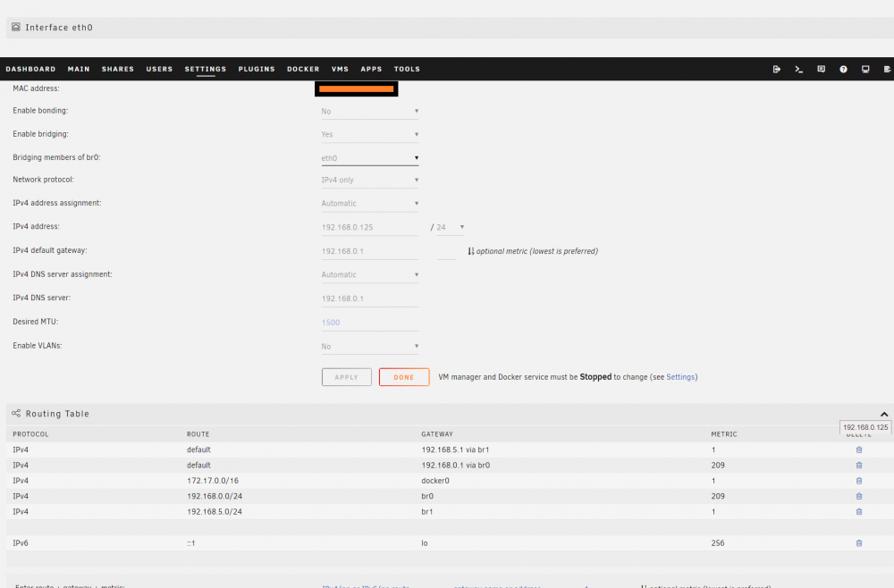Open the Apps tab

(371, 69)
